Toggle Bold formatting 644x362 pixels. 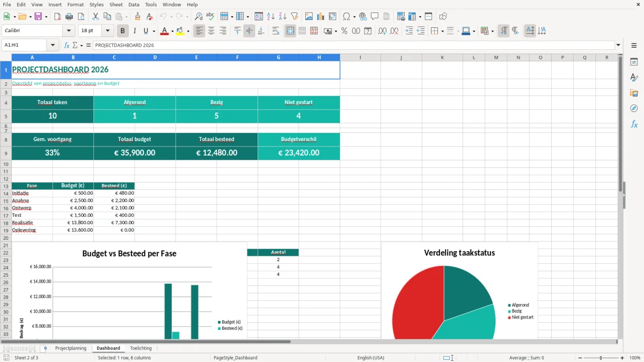(x=123, y=31)
